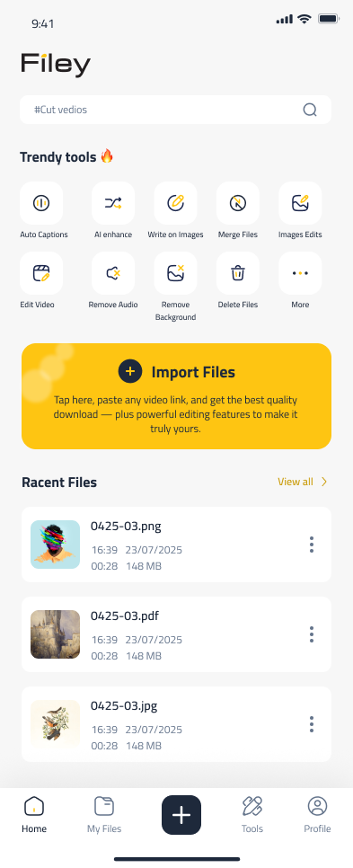The image size is (353, 868).
Task: Click the #Cut vedios search field
Action: (x=175, y=110)
